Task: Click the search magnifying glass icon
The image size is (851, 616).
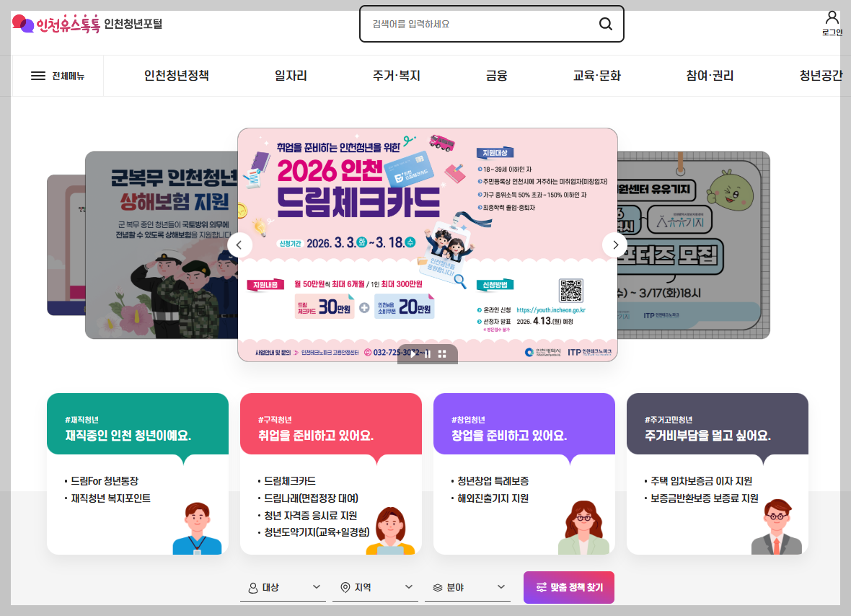Action: click(x=605, y=24)
